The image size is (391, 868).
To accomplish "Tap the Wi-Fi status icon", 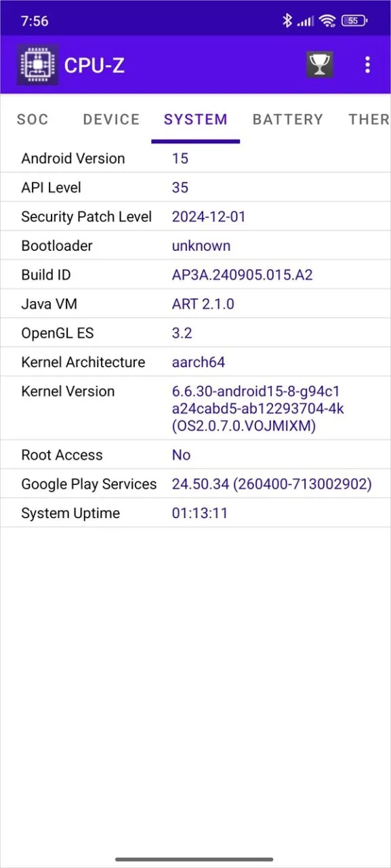I will pyautogui.click(x=327, y=20).
